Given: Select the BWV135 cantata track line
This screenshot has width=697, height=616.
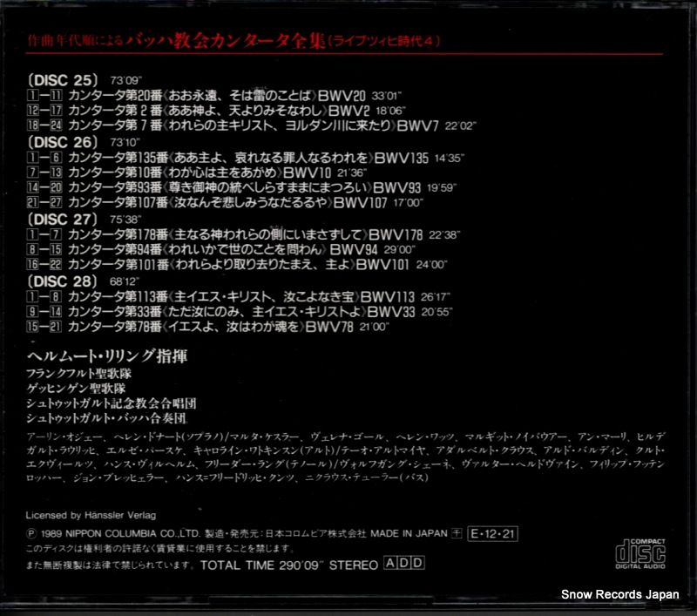Looking at the screenshot, I should [246, 158].
